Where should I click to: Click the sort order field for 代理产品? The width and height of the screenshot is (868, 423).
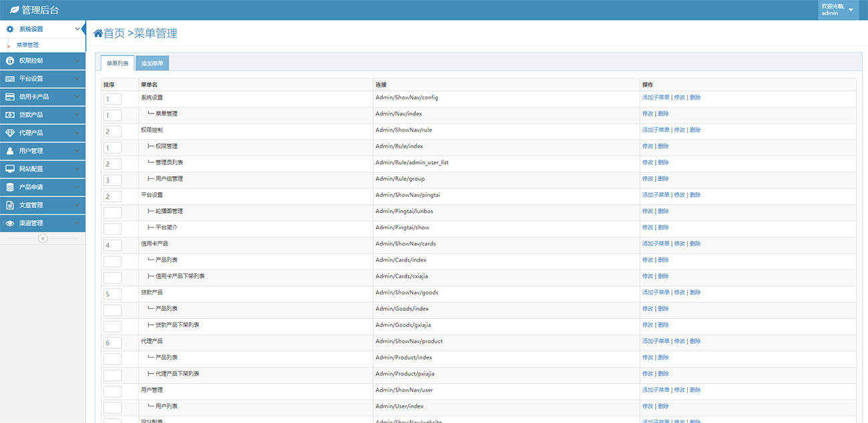coord(113,343)
